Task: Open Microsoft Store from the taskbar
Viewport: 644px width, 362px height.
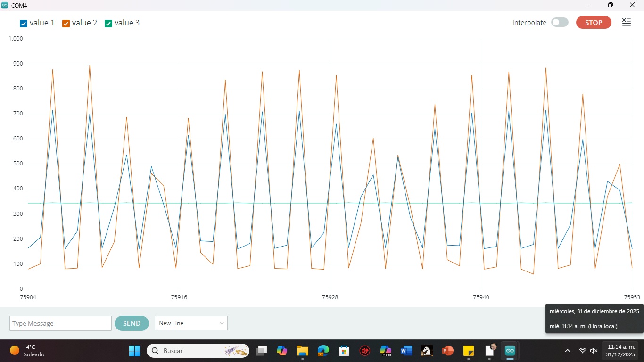Action: [x=344, y=351]
